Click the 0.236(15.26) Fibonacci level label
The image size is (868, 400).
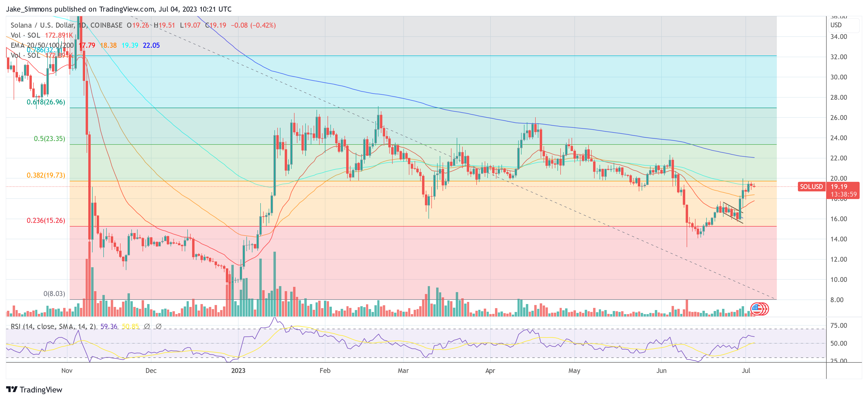coord(46,220)
